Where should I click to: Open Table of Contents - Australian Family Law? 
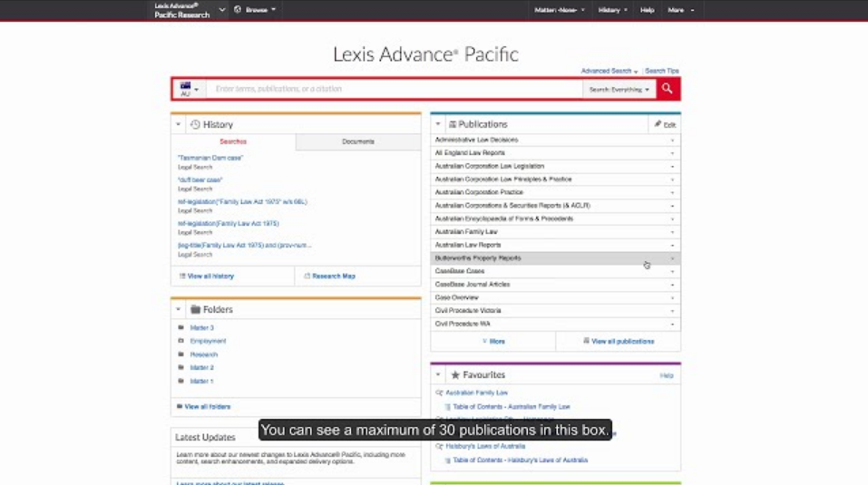point(512,406)
